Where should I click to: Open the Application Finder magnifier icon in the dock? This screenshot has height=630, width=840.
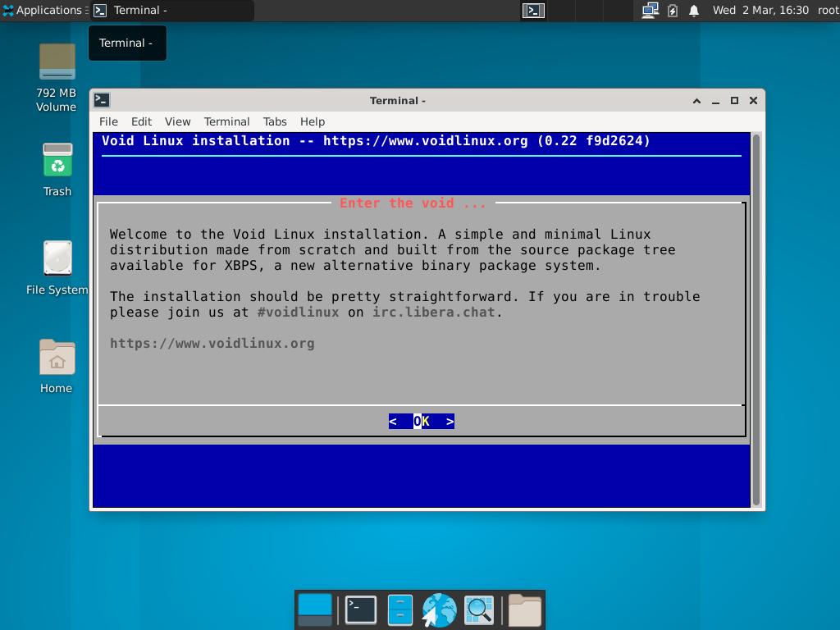click(x=478, y=609)
